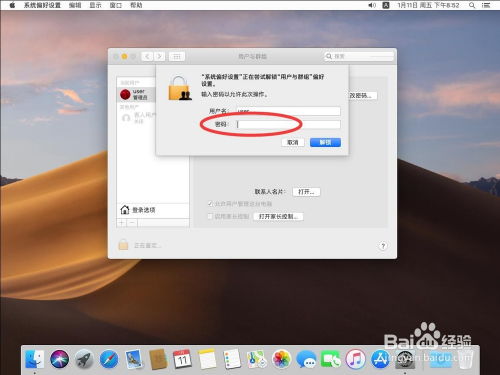Toggle enable parental controls checkbox

[x=210, y=216]
